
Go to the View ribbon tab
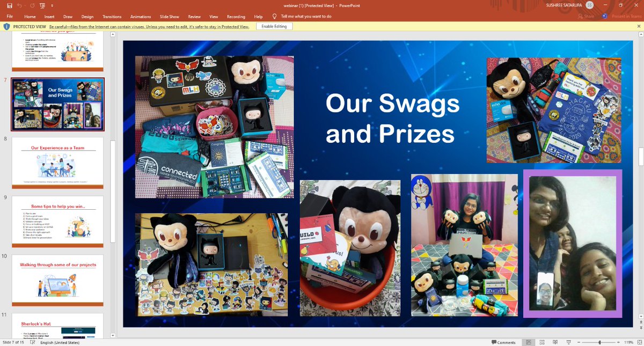pyautogui.click(x=214, y=17)
